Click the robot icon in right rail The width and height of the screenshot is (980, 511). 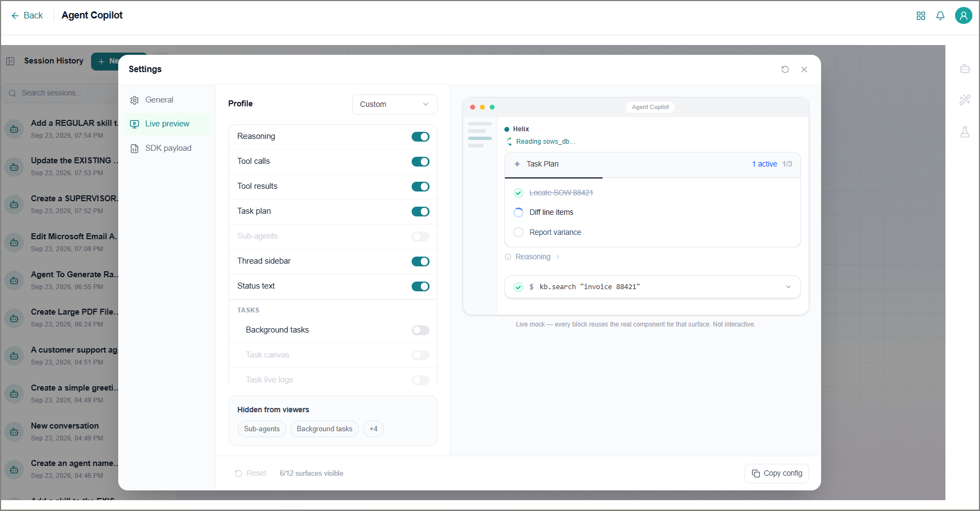965,69
